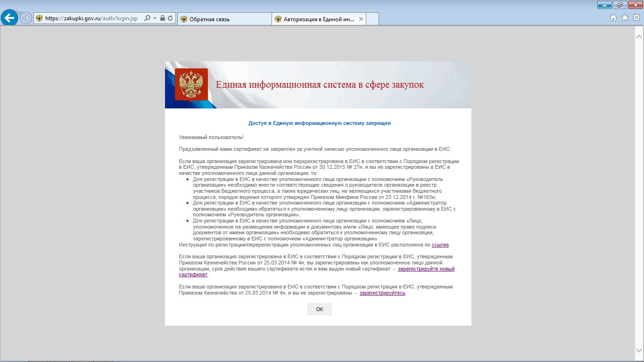Click the URL address field
This screenshot has width=644, height=362.
92,18
